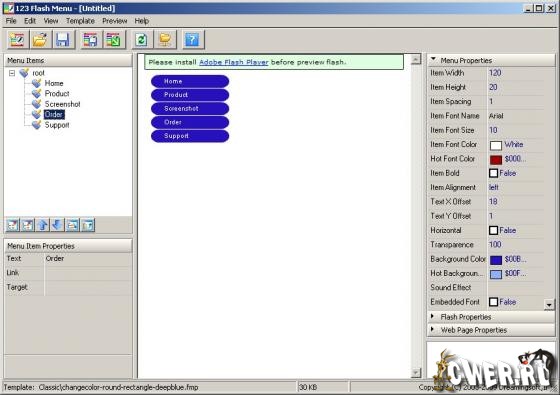Collapse the root tree node
560x395 pixels.
point(12,73)
